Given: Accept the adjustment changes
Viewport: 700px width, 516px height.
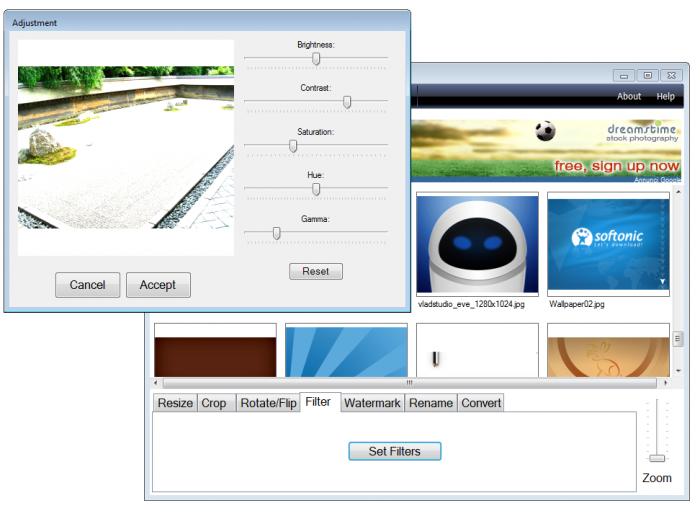Looking at the screenshot, I should pyautogui.click(x=158, y=285).
